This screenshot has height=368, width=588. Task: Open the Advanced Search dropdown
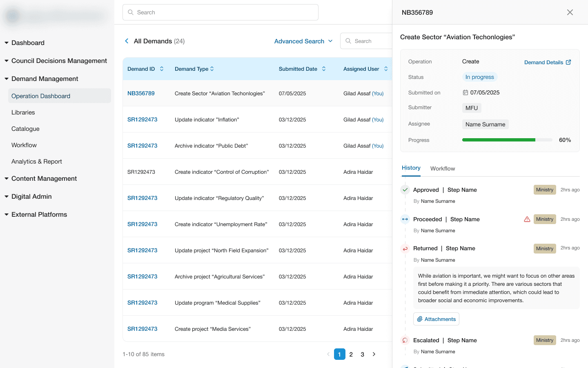coord(303,41)
